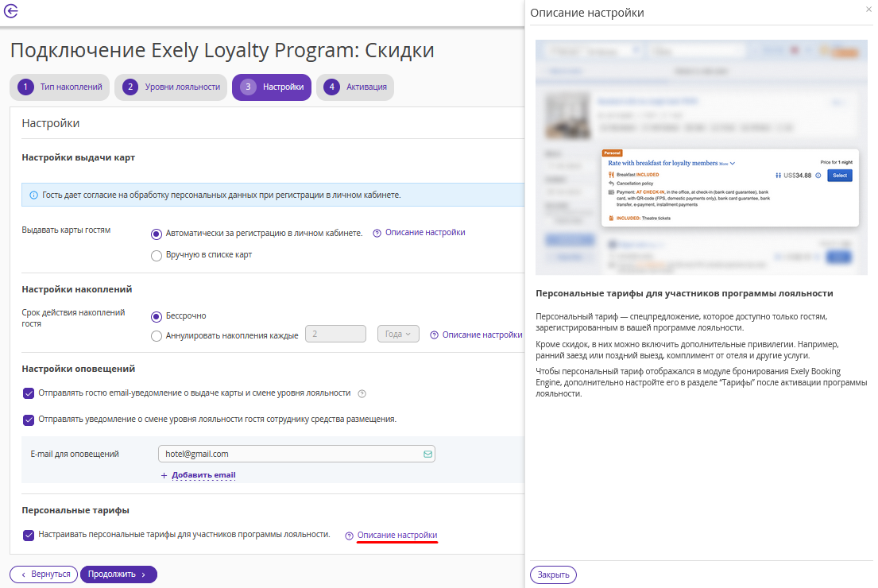Viewport: 878px width, 588px height.
Task: Click the help icon next to email notification checkbox
Action: 362,393
